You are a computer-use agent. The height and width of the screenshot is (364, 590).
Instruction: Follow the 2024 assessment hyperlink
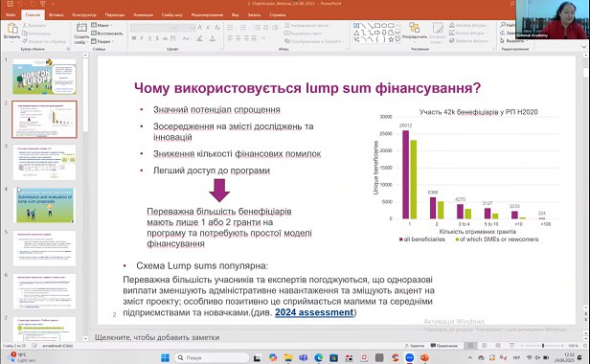coord(314,312)
